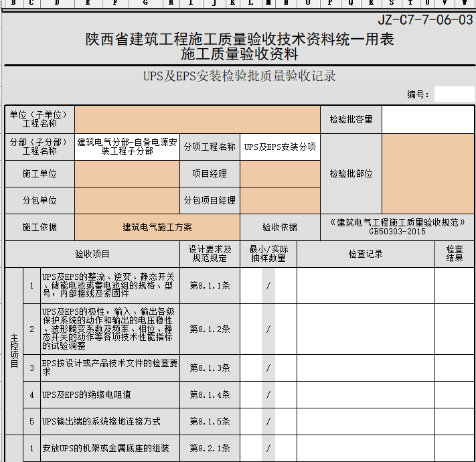The height and width of the screenshot is (462, 476).
Task: Select the 验收依据 label cell
Action: (x=280, y=227)
